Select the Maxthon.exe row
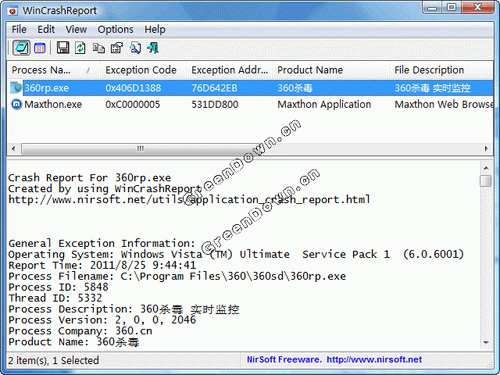 250,104
